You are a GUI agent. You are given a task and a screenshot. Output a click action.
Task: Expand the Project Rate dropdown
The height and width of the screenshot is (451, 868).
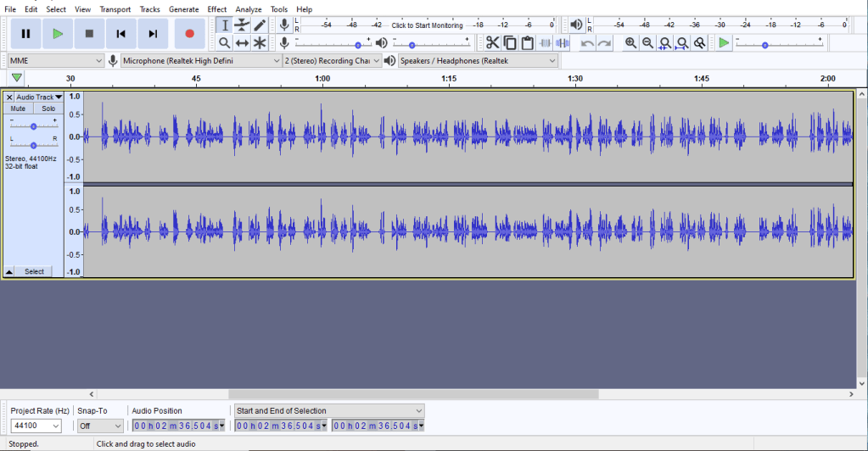[36, 426]
